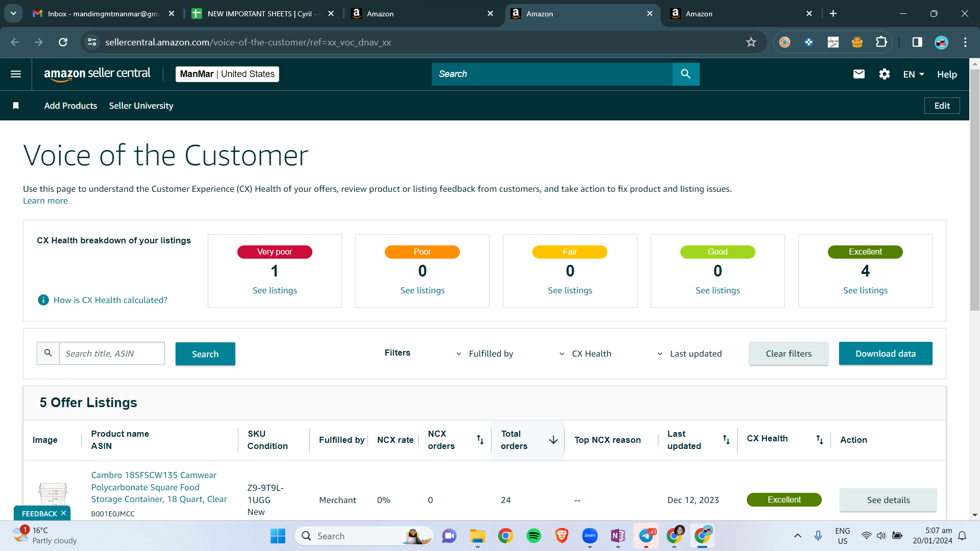Open the weather widget showing 16°C

45,536
